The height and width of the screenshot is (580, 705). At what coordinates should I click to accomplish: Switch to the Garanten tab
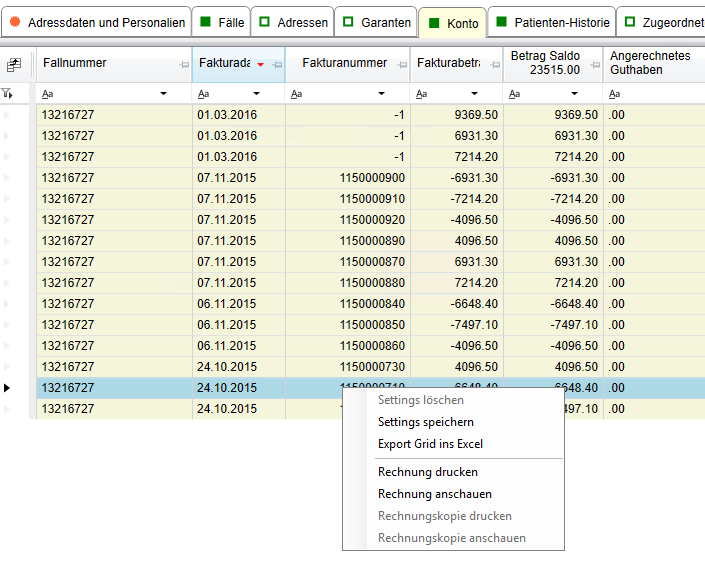pyautogui.click(x=376, y=22)
